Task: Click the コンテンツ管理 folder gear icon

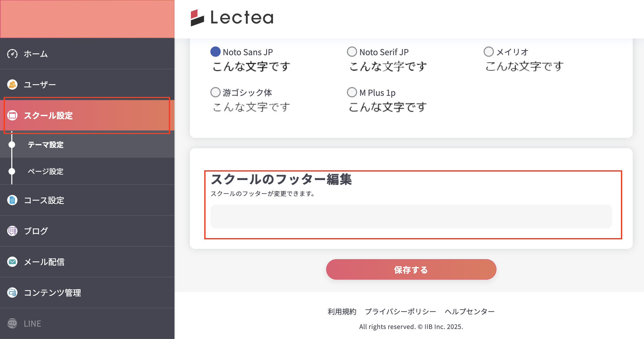Action: coord(12,293)
